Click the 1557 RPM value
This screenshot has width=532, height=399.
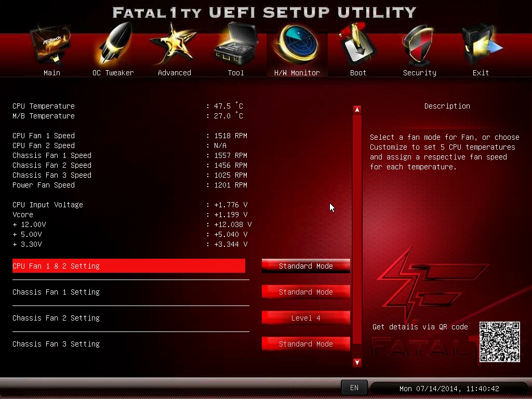(231, 155)
